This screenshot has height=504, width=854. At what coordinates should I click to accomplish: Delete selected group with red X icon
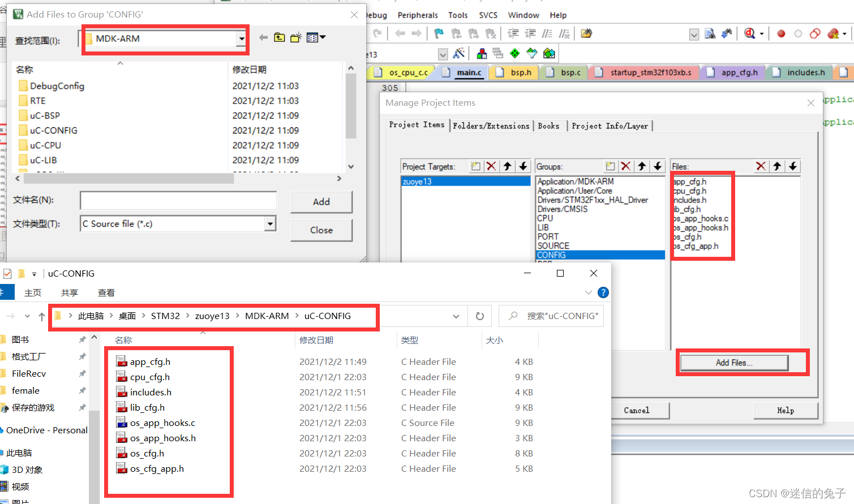[x=626, y=166]
